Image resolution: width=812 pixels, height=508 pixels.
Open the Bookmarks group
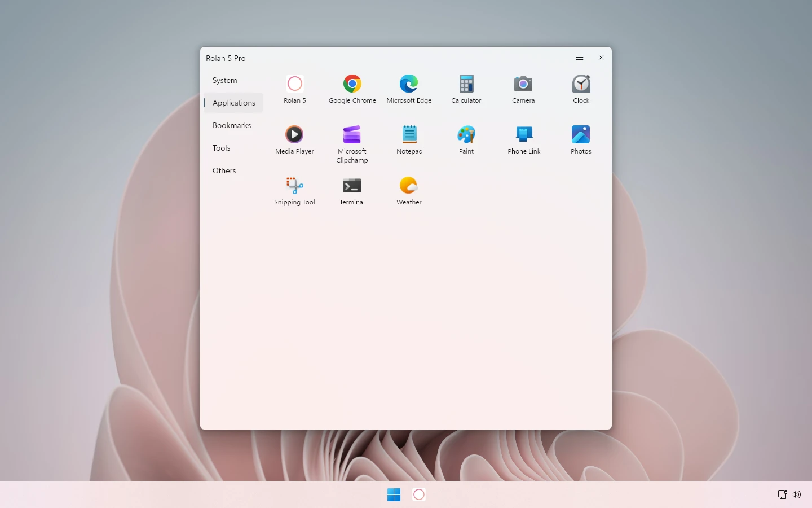coord(233,125)
